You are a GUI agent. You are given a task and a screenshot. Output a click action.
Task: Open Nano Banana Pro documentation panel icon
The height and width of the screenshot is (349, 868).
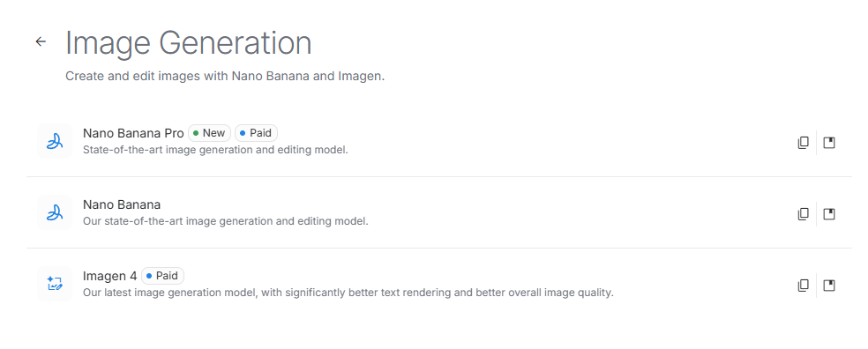(x=828, y=143)
